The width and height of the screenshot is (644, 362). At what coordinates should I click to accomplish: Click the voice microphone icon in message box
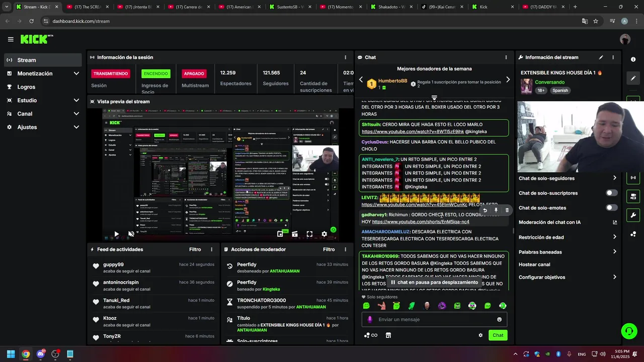click(x=370, y=319)
